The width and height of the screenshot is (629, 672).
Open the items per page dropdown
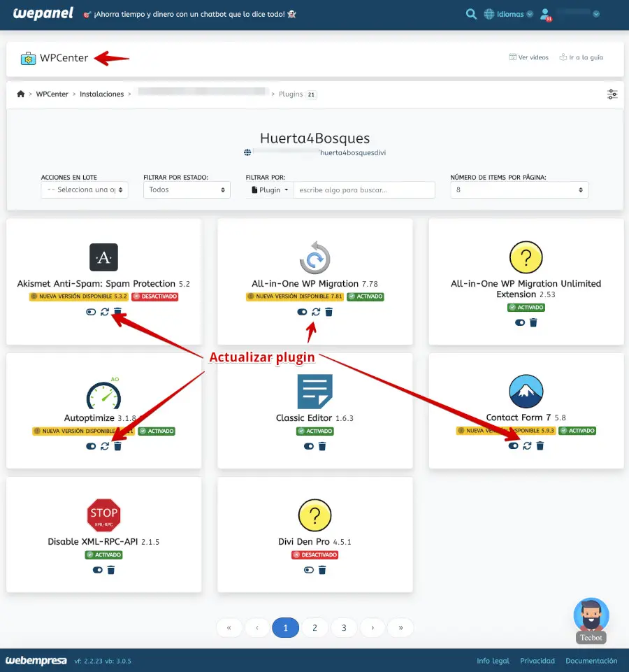point(519,190)
